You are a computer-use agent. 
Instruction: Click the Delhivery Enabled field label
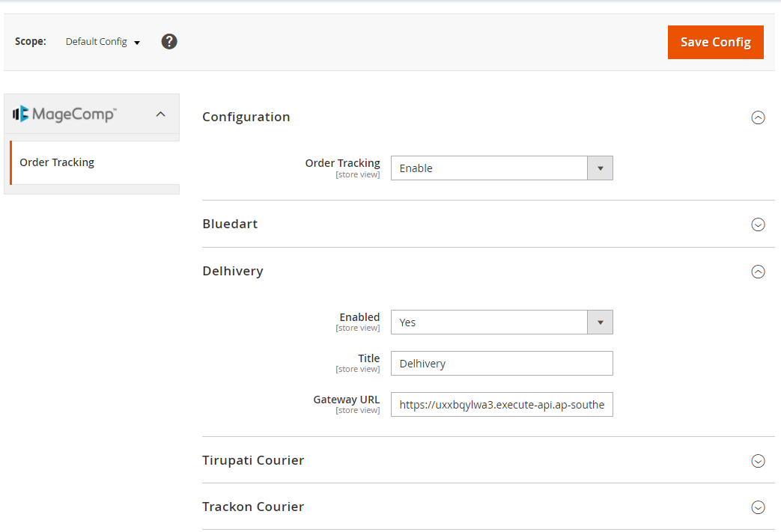click(x=359, y=317)
